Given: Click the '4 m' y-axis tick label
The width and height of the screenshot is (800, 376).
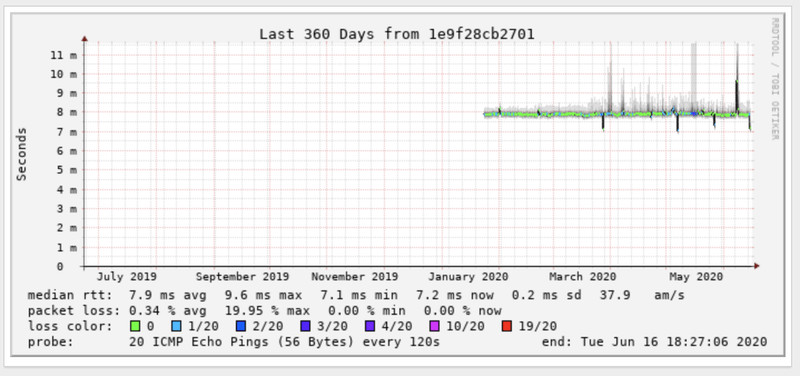Looking at the screenshot, I should point(68,190).
